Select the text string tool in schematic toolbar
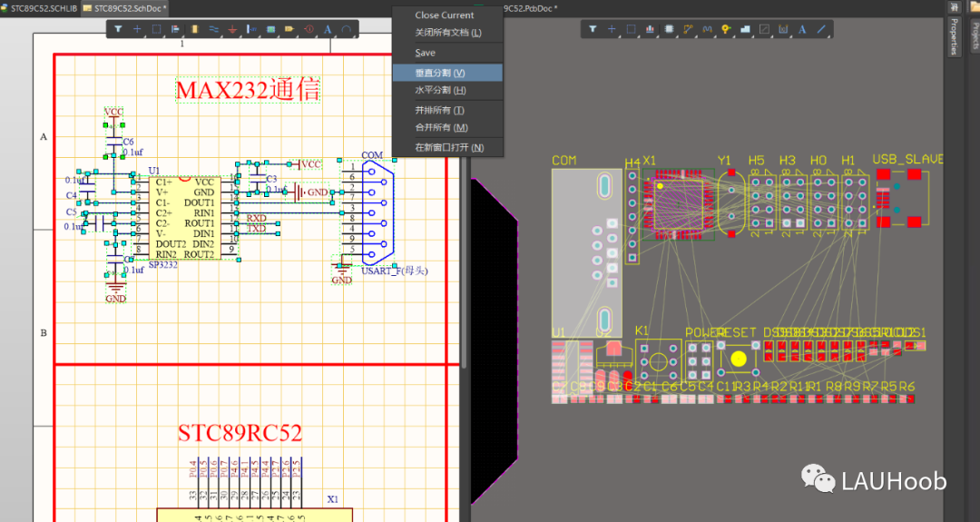This screenshot has height=522, width=980. point(328,29)
